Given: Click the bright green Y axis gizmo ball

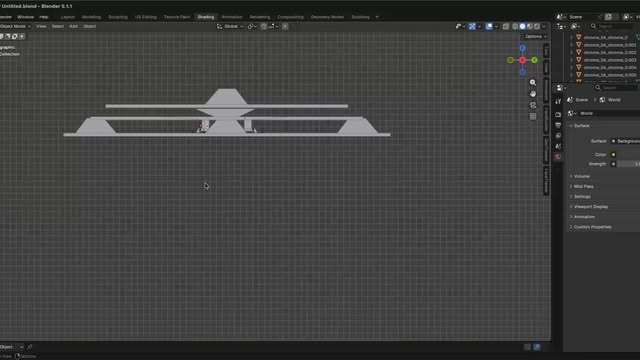Looking at the screenshot, I should click(534, 60).
